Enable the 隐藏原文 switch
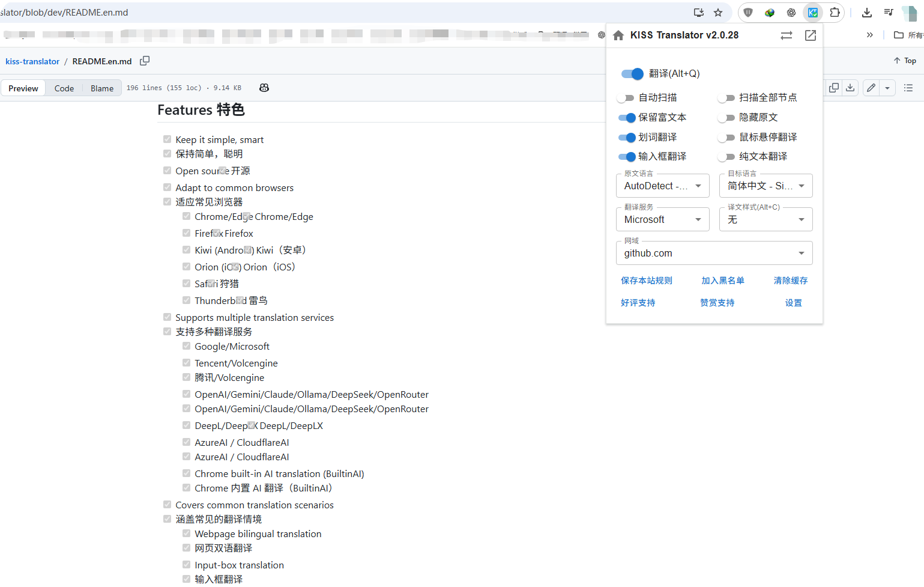This screenshot has height=587, width=924. 726,118
